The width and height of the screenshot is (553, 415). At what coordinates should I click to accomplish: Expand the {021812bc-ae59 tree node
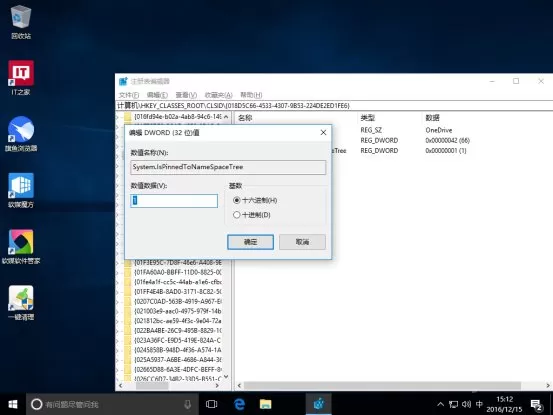pos(118,321)
